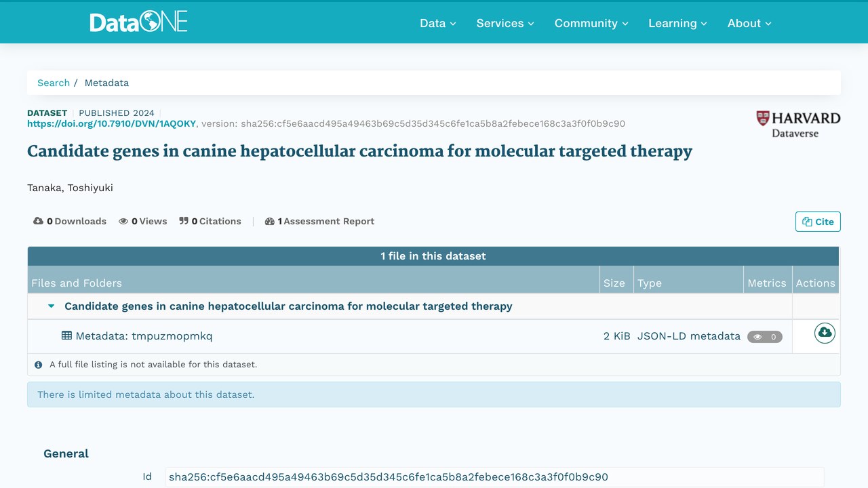Click the info icon next to file listing note

(x=38, y=365)
